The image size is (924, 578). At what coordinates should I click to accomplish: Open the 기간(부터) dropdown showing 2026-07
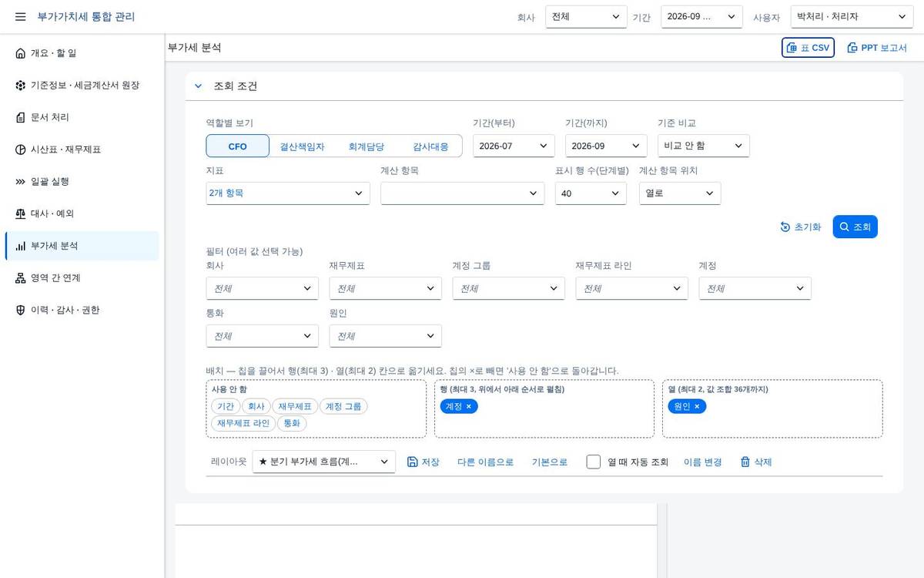(514, 146)
